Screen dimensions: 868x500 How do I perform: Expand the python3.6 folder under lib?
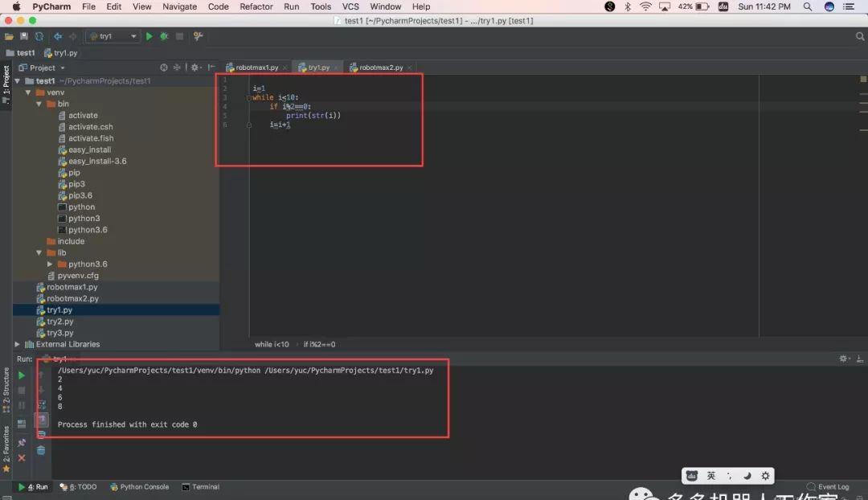[50, 264]
